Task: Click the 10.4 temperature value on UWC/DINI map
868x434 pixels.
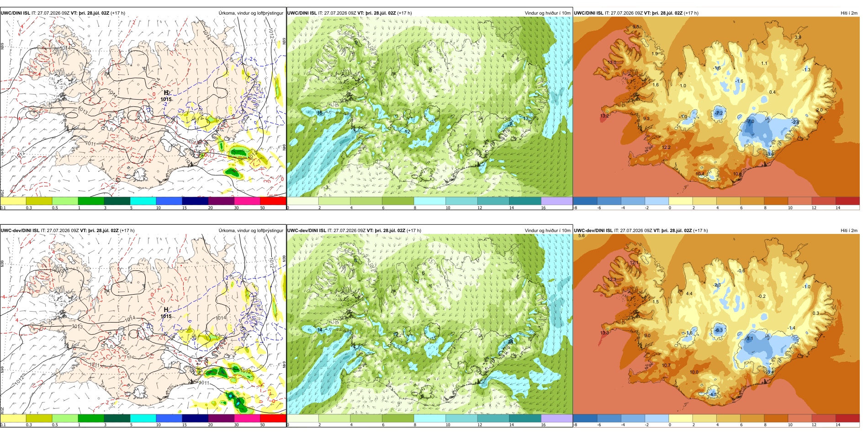Action: [700, 174]
